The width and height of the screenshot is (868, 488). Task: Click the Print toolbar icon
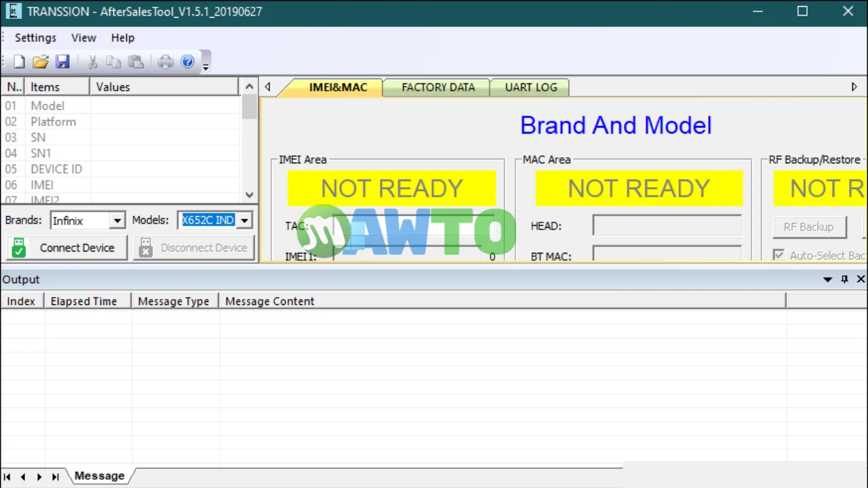165,62
